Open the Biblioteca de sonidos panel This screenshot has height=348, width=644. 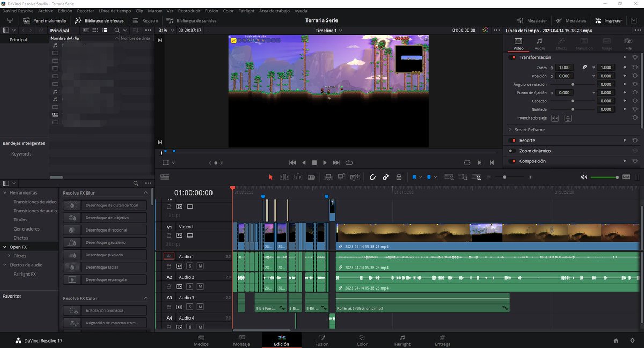coord(191,20)
